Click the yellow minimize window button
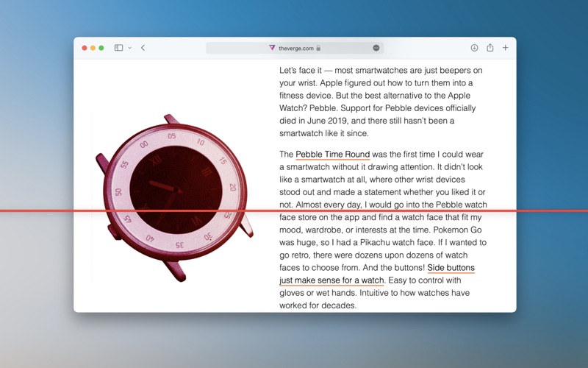 click(x=93, y=48)
